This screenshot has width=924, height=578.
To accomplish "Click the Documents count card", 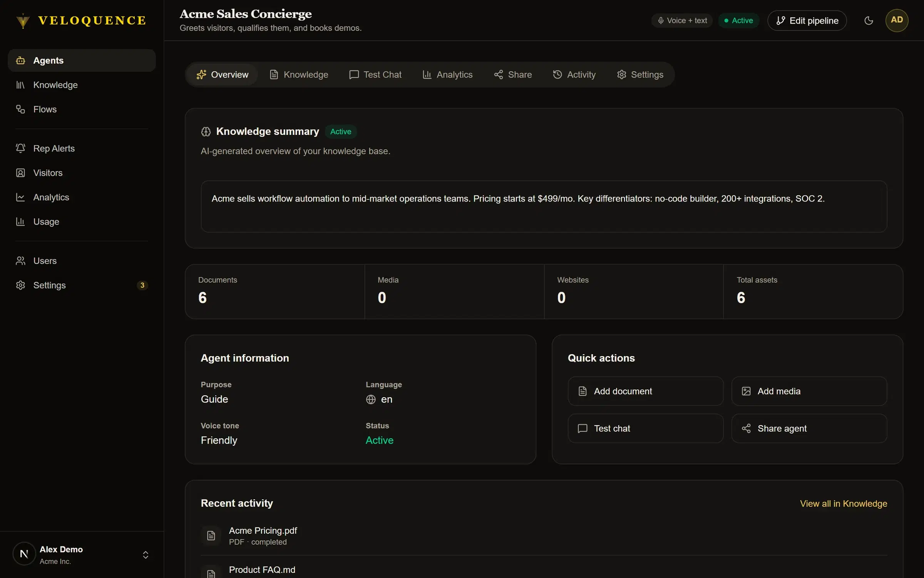I will (275, 291).
